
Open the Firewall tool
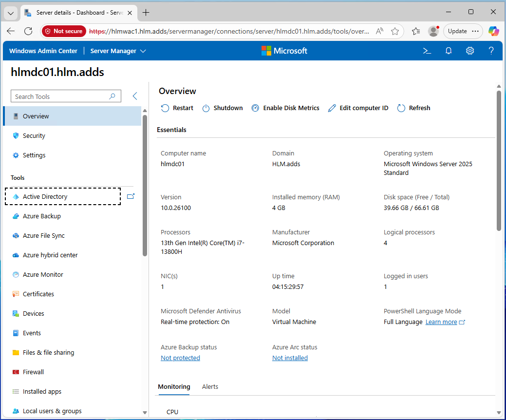(x=33, y=372)
